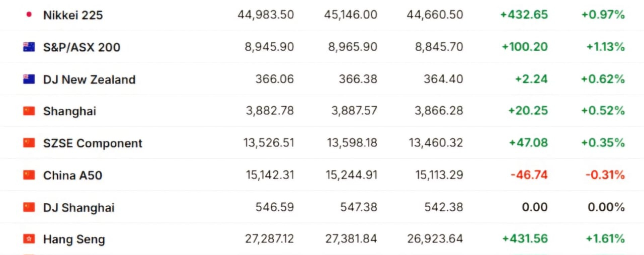This screenshot has width=644, height=255.
Task: Click the China flag beside Shanghai
Action: tap(29, 111)
